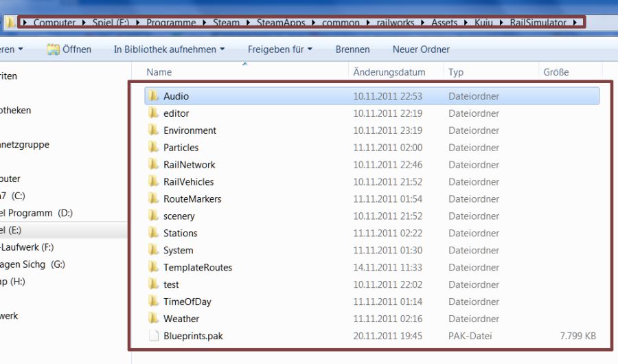Open the Freigeben für dropdown
This screenshot has height=364, width=618.
point(280,49)
